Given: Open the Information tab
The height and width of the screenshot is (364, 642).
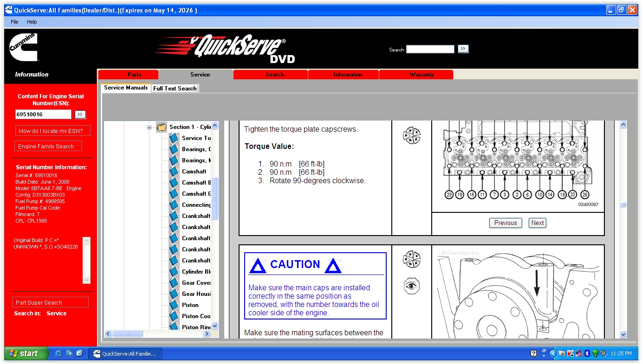Looking at the screenshot, I should point(344,75).
